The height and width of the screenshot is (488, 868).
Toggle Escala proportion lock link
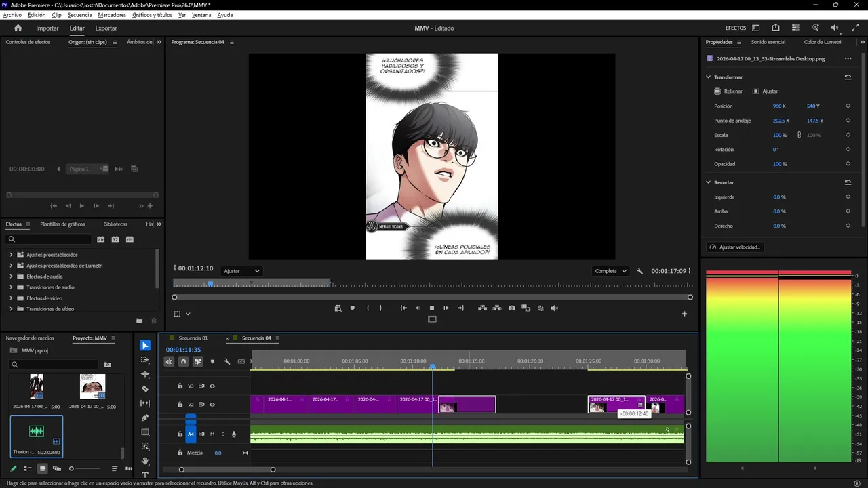[x=799, y=135]
